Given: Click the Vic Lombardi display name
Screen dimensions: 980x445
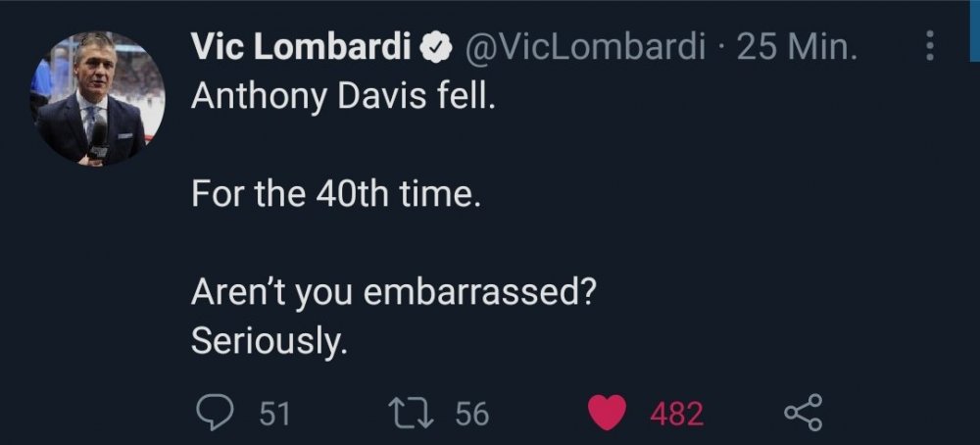Looking at the screenshot, I should click(x=302, y=47).
